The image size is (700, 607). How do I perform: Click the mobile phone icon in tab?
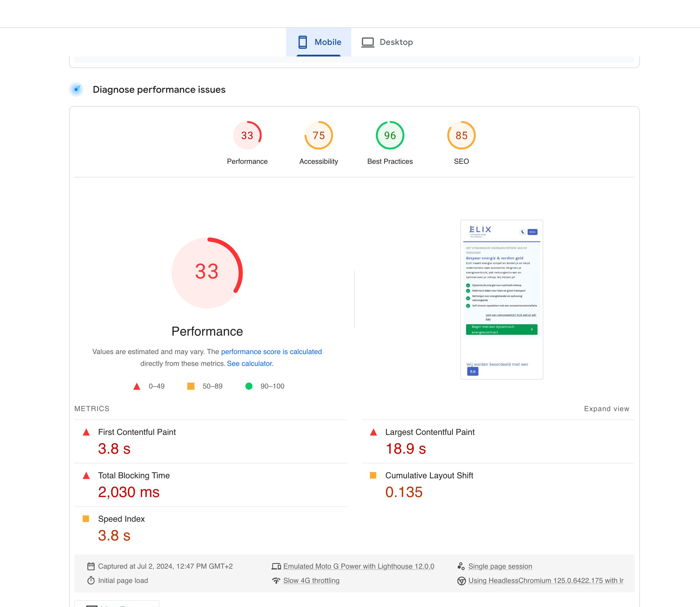(302, 42)
